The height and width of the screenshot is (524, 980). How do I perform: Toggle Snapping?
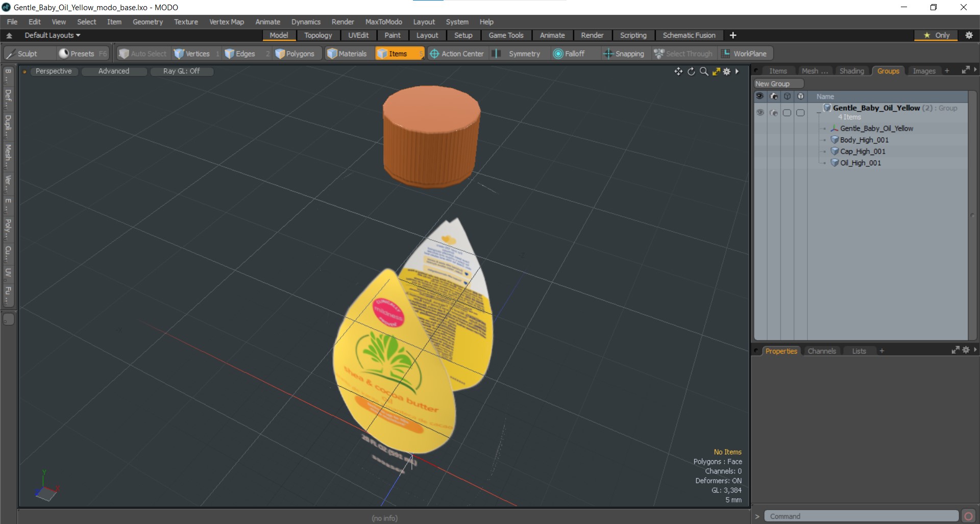624,54
